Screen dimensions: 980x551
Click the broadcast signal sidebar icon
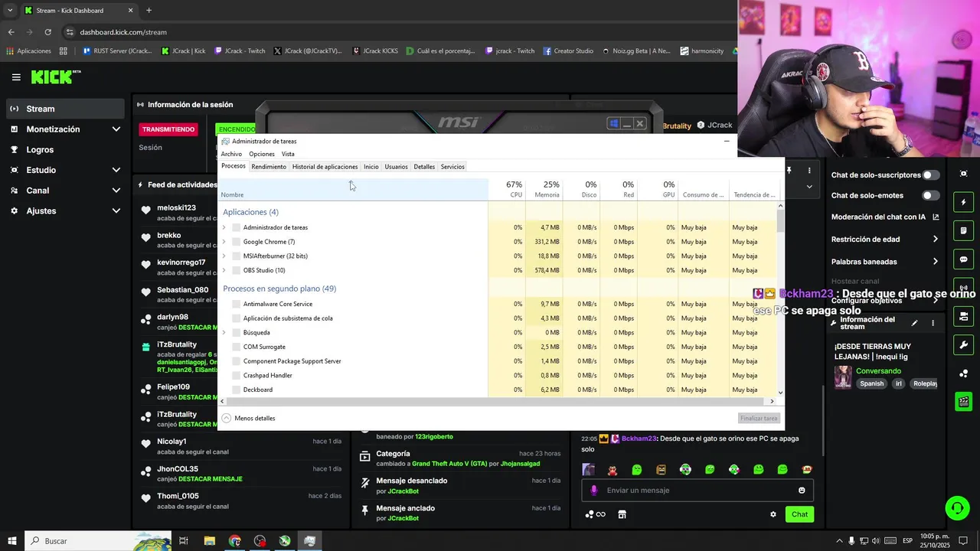[964, 288]
